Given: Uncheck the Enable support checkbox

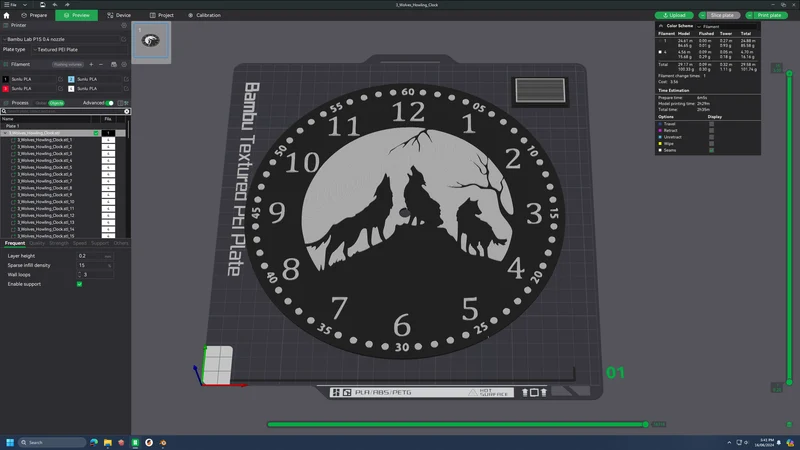Looking at the screenshot, I should pyautogui.click(x=80, y=284).
